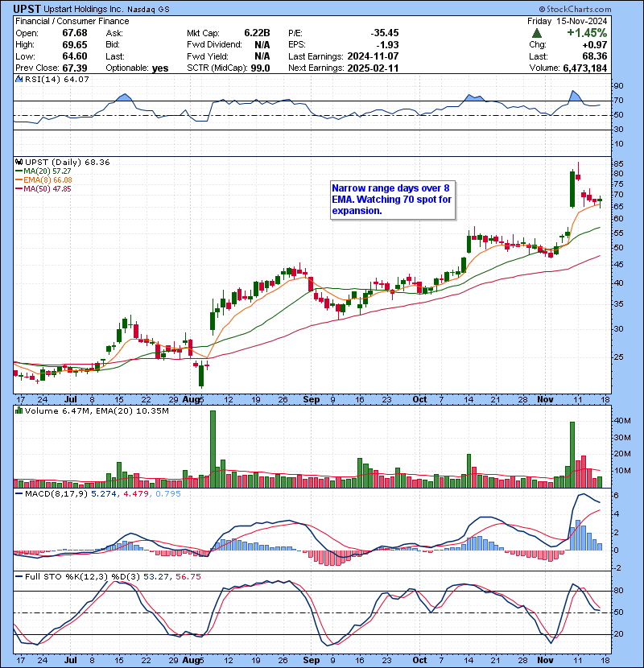Click the Nasdaq GS exchange label

148,10
